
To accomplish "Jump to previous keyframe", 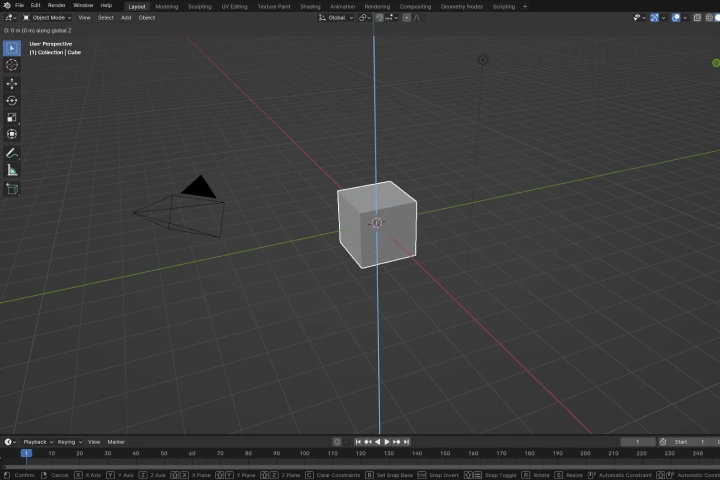I will point(368,442).
